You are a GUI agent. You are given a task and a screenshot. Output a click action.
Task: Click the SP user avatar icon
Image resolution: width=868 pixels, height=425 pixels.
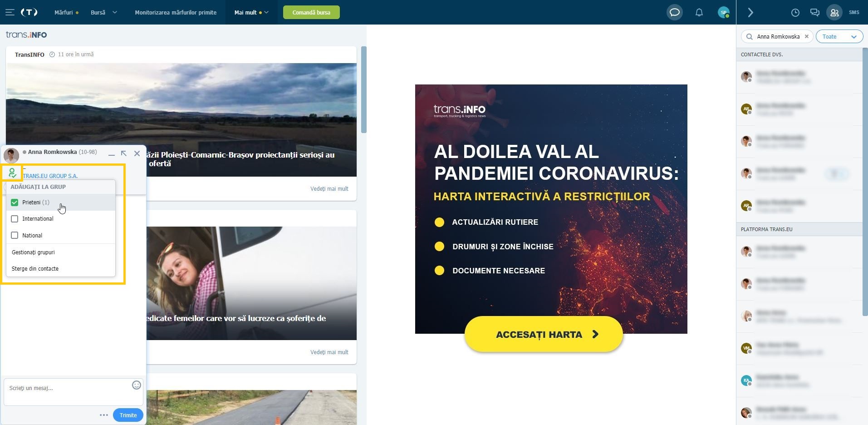click(724, 12)
